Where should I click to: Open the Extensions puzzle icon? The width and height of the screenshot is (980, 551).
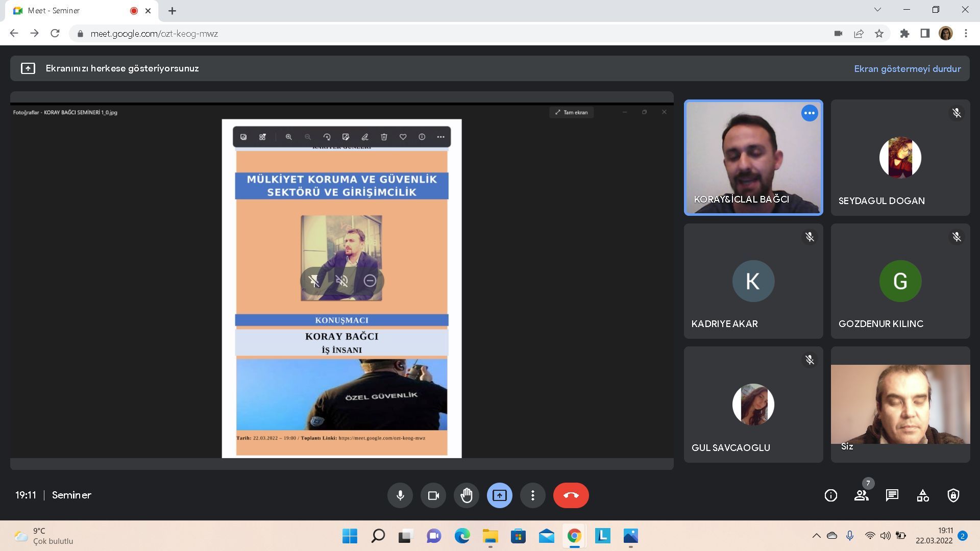click(904, 34)
